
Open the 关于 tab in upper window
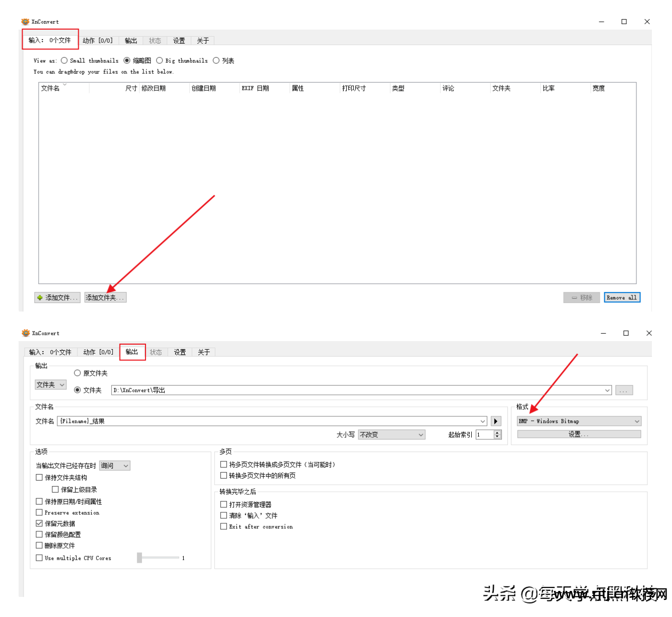click(x=203, y=41)
